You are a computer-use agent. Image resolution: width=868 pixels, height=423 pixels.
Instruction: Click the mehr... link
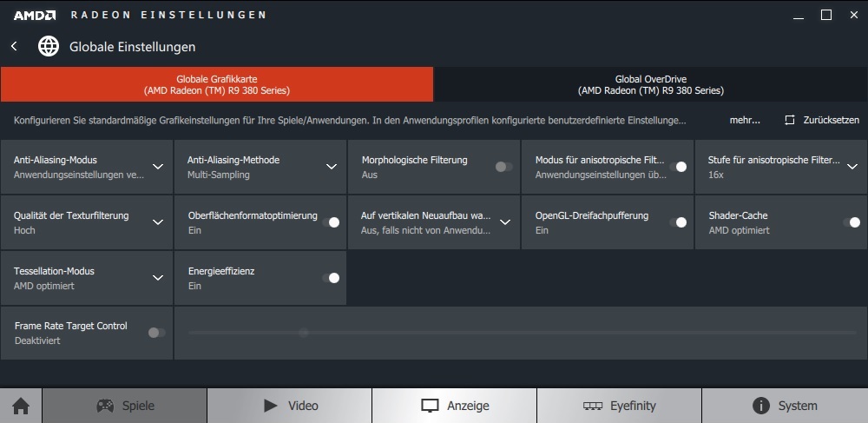pos(745,120)
